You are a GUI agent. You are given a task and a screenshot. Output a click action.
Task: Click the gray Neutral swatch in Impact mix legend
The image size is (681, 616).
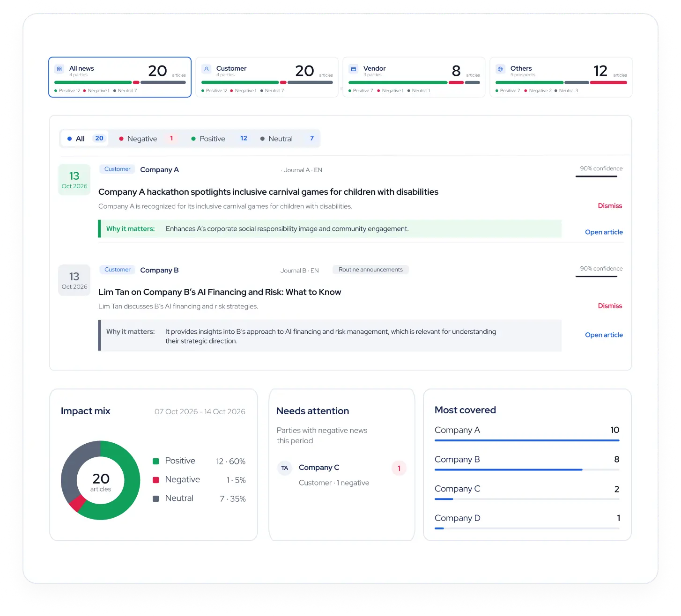point(156,499)
